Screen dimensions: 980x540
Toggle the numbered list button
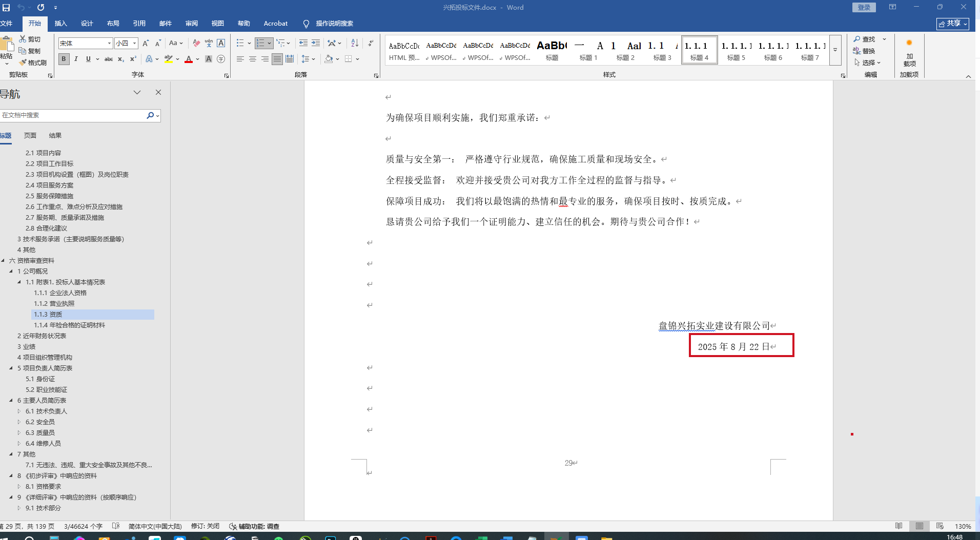point(260,43)
